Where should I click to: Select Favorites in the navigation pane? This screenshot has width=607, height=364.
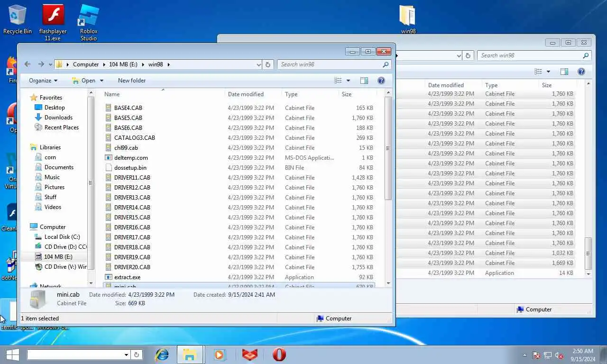click(x=51, y=98)
